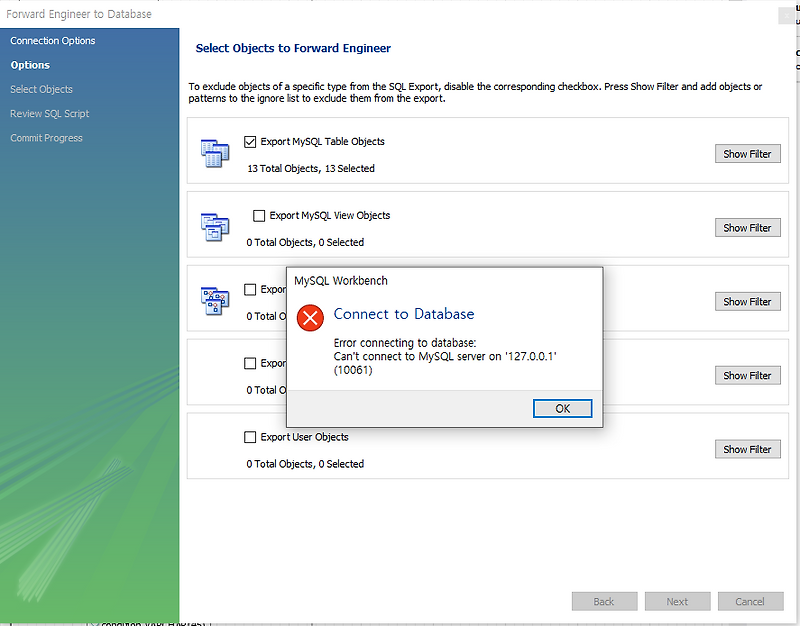800x626 pixels.
Task: Click the 'Connect to Database' dialog heading
Action: (x=404, y=314)
